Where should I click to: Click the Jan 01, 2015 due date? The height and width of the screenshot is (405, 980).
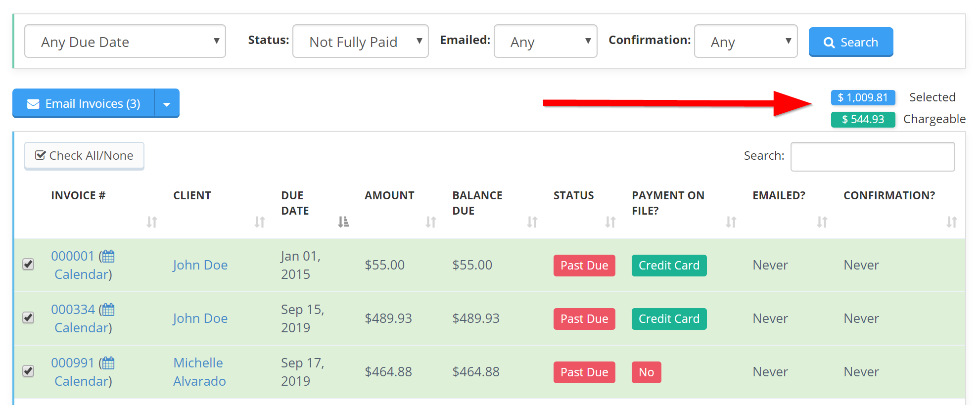(301, 265)
